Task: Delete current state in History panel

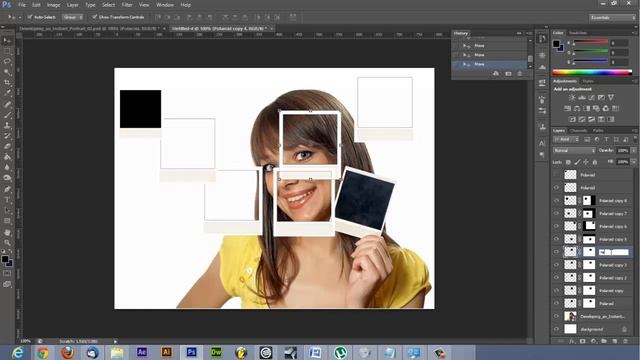Action: [x=520, y=73]
